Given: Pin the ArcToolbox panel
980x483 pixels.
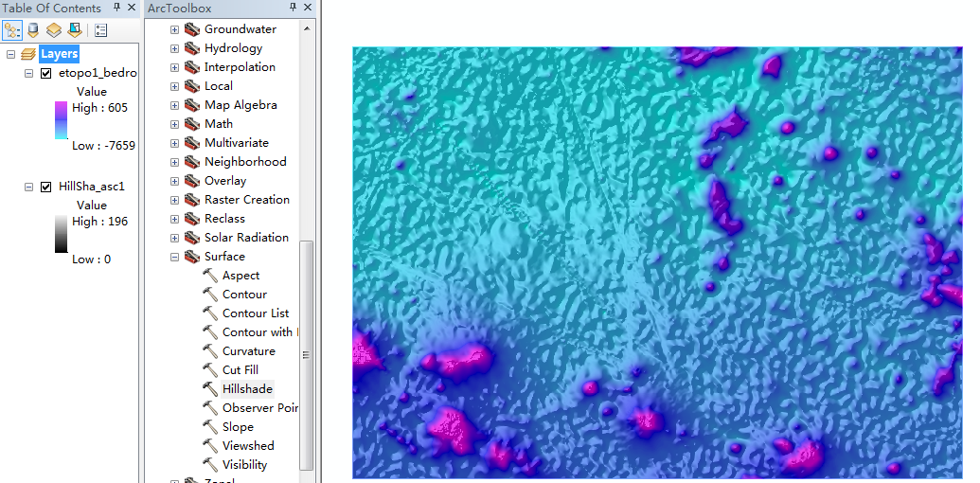Looking at the screenshot, I should (x=294, y=8).
